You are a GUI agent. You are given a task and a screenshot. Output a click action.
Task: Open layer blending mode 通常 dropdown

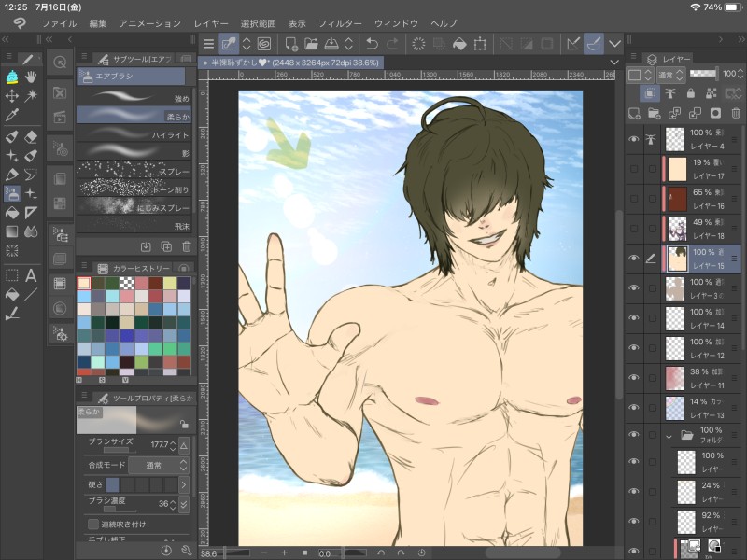click(x=670, y=75)
